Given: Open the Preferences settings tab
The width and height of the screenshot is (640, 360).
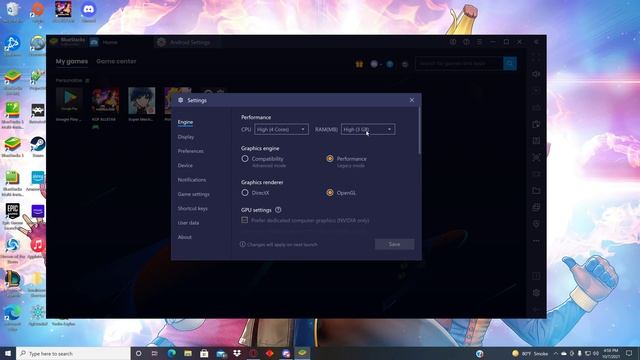Looking at the screenshot, I should click(191, 151).
